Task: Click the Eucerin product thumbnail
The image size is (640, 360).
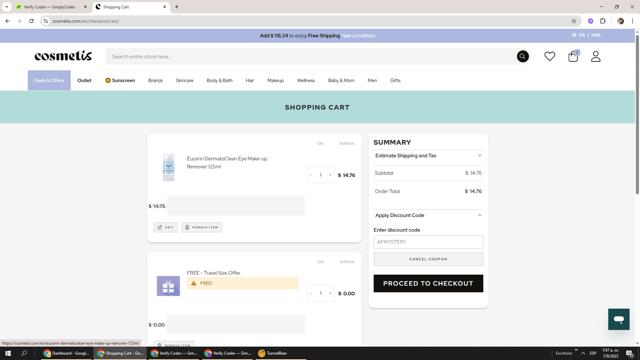Action: pos(168,167)
